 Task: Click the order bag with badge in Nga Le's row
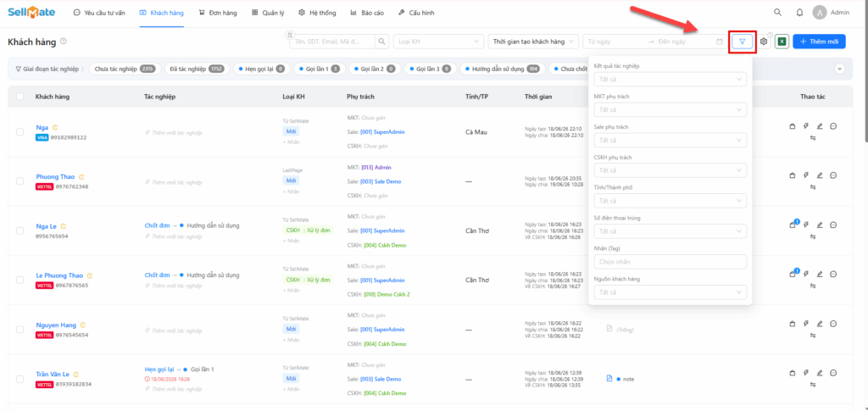click(x=793, y=224)
